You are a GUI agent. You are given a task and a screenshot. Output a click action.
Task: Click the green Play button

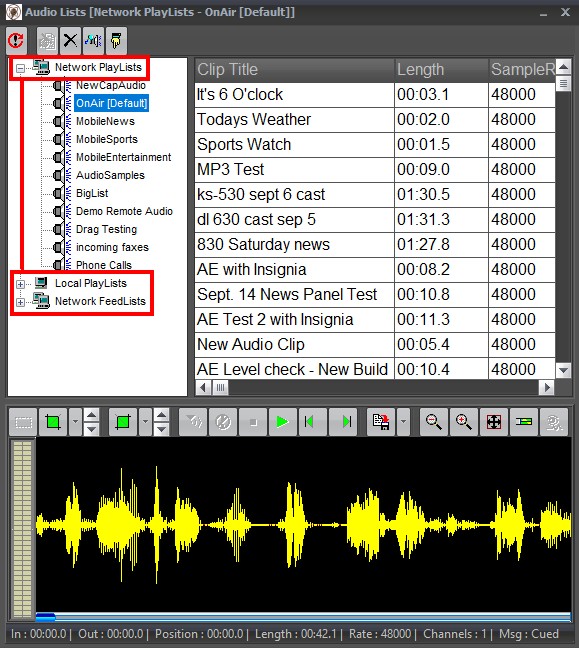pyautogui.click(x=283, y=422)
